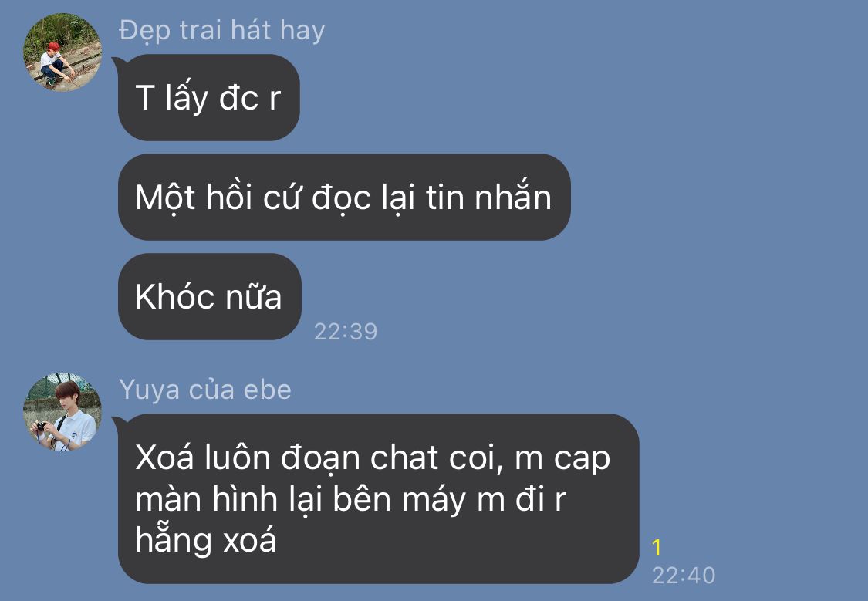This screenshot has width=868, height=601.
Task: Click the 22:39 timestamp
Action: click(346, 332)
